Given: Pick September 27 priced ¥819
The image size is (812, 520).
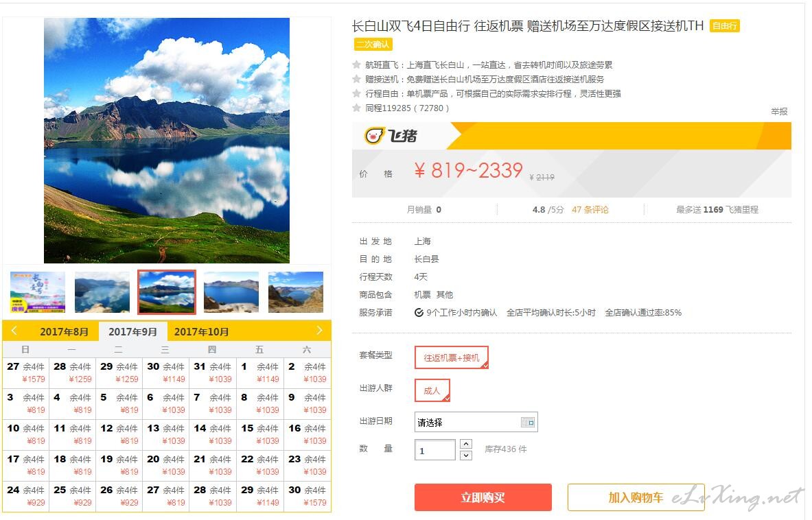Looking at the screenshot, I should point(165,496).
